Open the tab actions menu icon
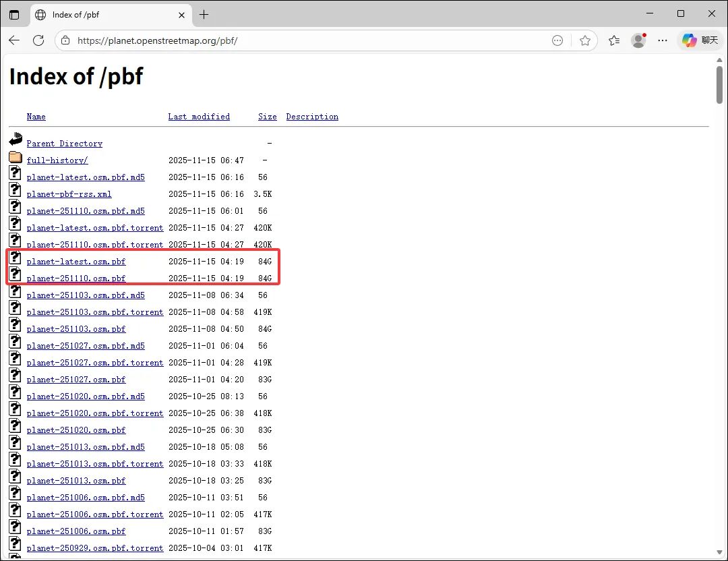 pos(14,15)
